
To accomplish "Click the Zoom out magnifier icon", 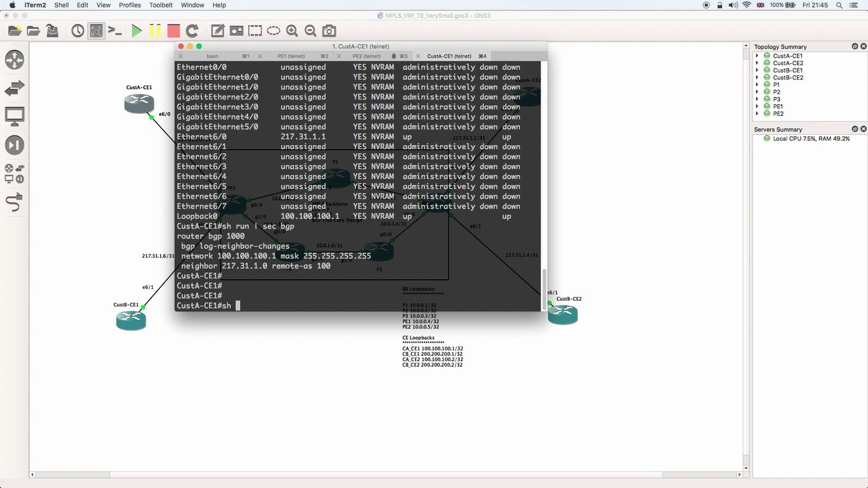I will pyautogui.click(x=311, y=30).
